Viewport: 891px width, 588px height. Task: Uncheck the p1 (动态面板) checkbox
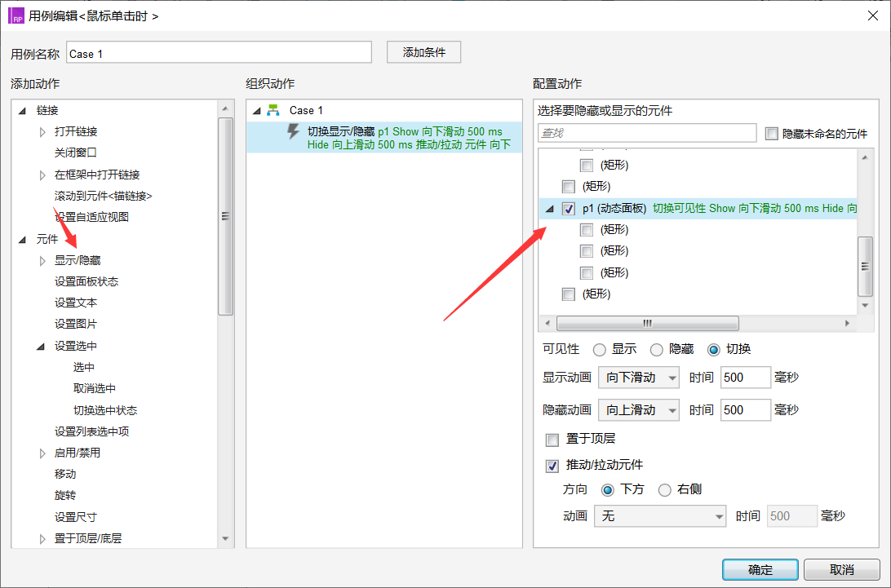568,209
